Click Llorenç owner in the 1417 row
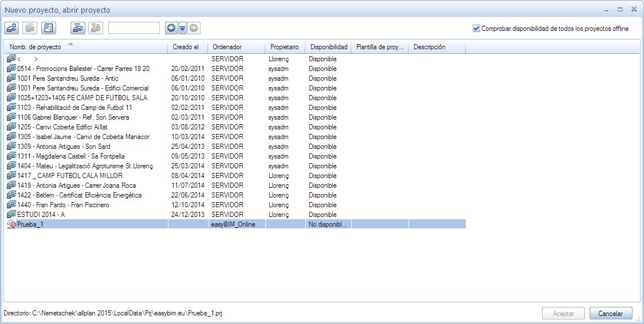Screen dimensions: 644x324 [x=279, y=176]
